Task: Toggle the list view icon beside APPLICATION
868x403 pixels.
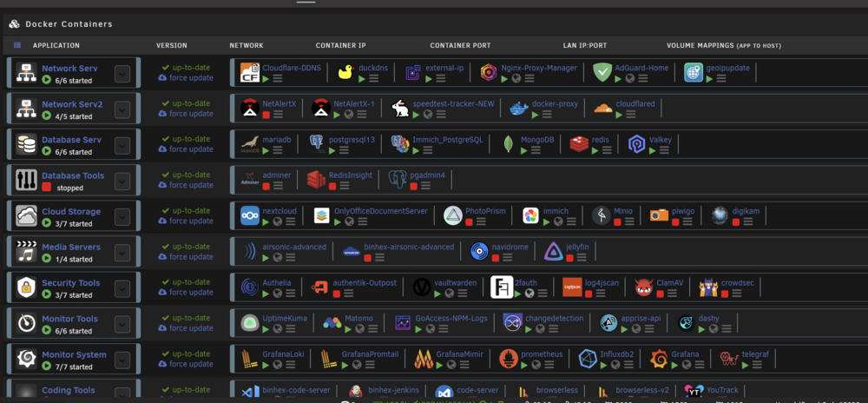Action: point(17,45)
